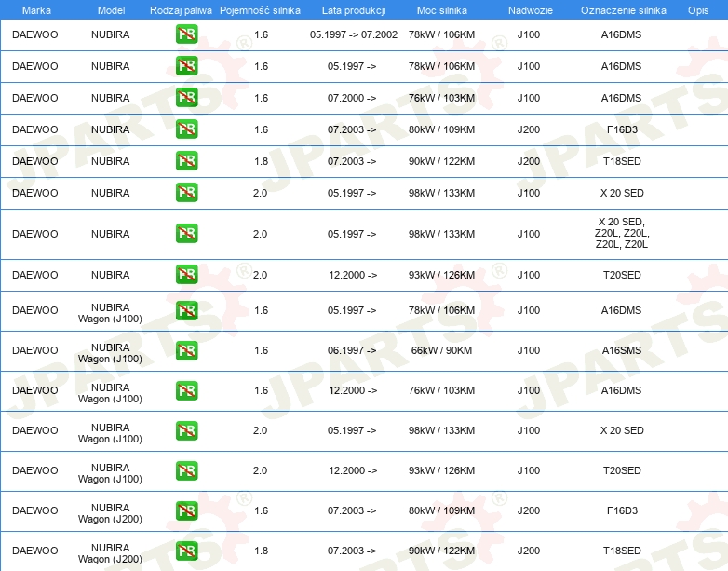Click NUBIRA Wagon (J200) model in the 1.8 row
The width and height of the screenshot is (728, 571).
tap(110, 553)
